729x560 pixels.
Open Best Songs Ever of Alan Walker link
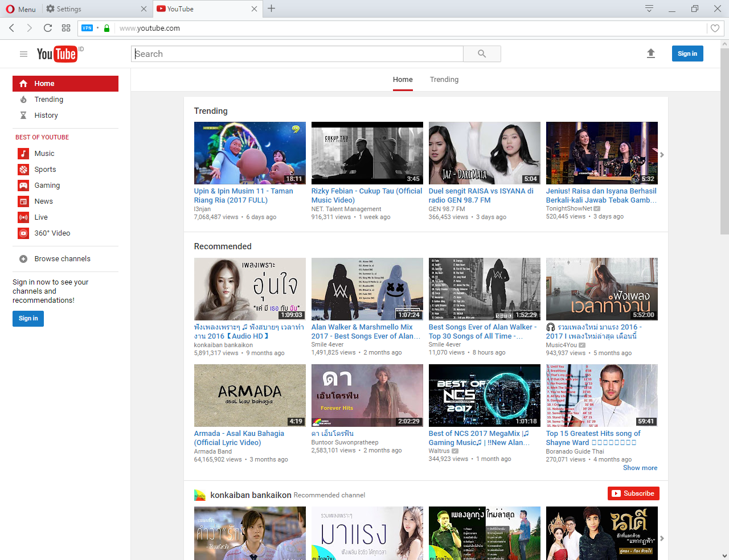click(482, 332)
